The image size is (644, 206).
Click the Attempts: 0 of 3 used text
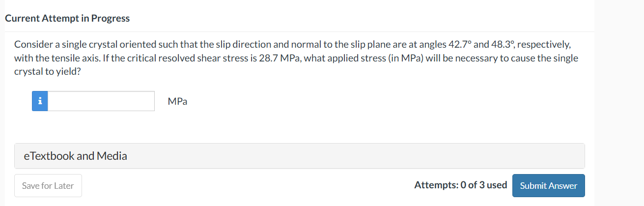click(x=461, y=185)
